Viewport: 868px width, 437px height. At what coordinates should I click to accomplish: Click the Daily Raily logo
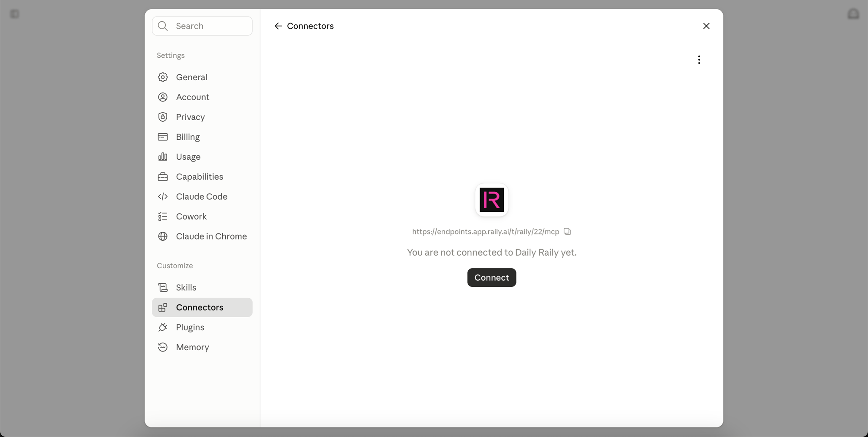pos(492,200)
